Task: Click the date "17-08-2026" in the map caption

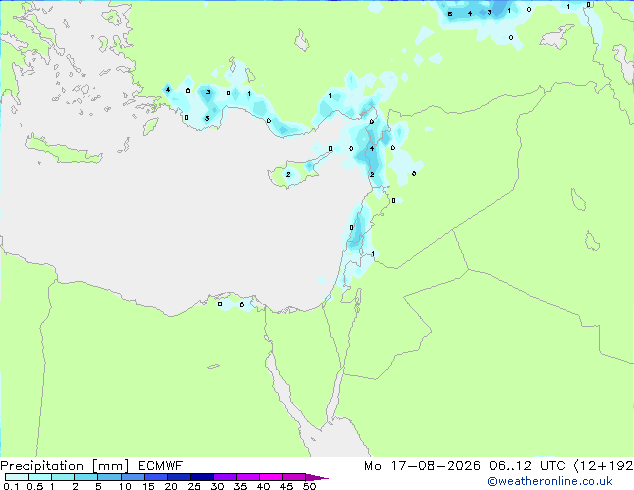Action: pyautogui.click(x=435, y=466)
